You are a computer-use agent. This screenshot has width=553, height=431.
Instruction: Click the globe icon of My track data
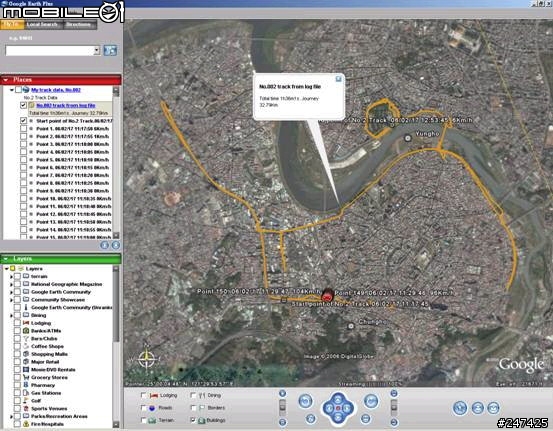point(26,90)
